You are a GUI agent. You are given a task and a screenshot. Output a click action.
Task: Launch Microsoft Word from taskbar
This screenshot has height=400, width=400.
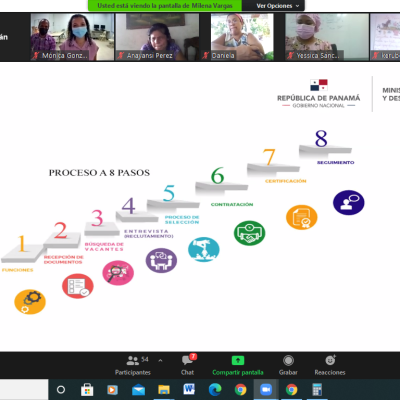[x=189, y=389]
